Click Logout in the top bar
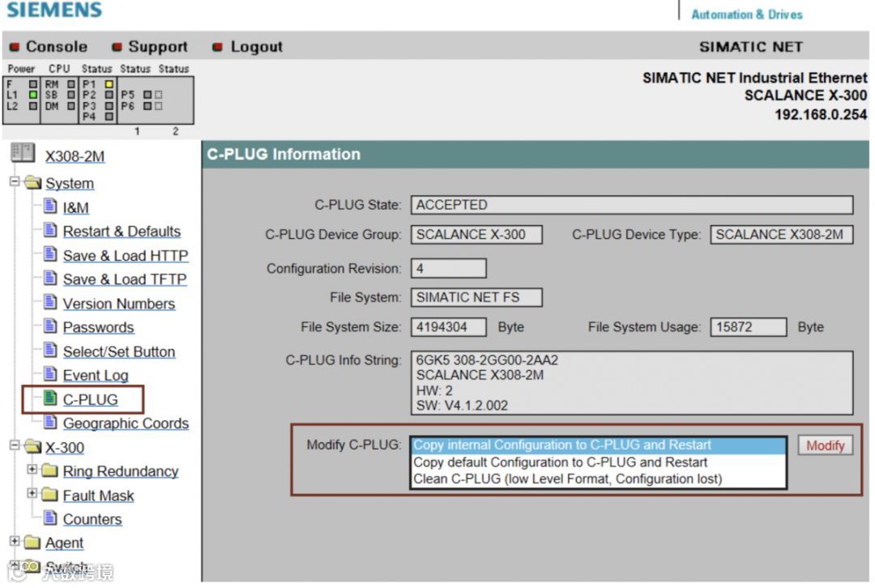The image size is (875, 588). click(256, 46)
